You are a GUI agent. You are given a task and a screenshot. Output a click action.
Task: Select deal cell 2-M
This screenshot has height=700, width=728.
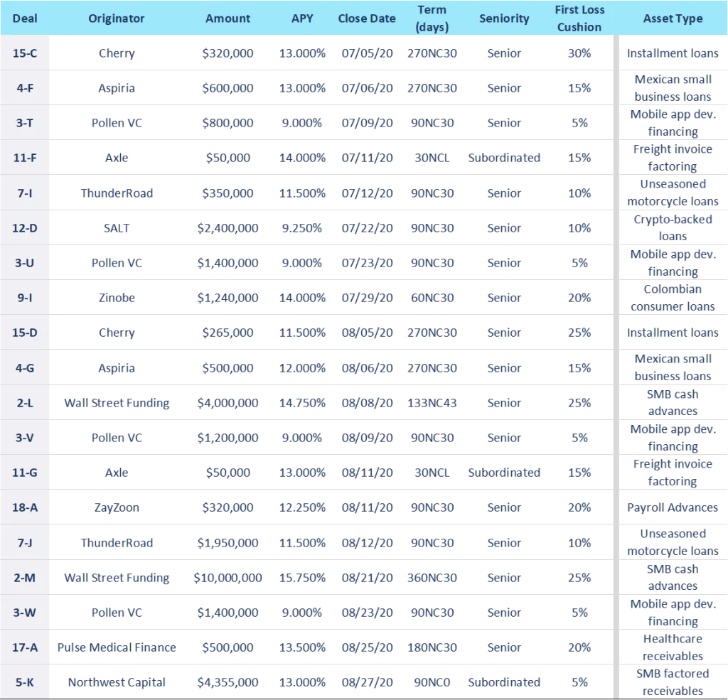(25, 578)
